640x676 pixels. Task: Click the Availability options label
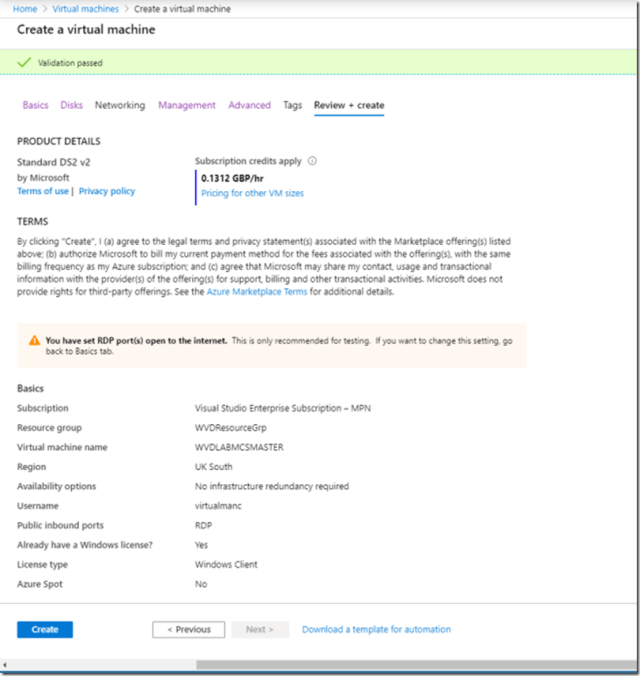click(56, 486)
